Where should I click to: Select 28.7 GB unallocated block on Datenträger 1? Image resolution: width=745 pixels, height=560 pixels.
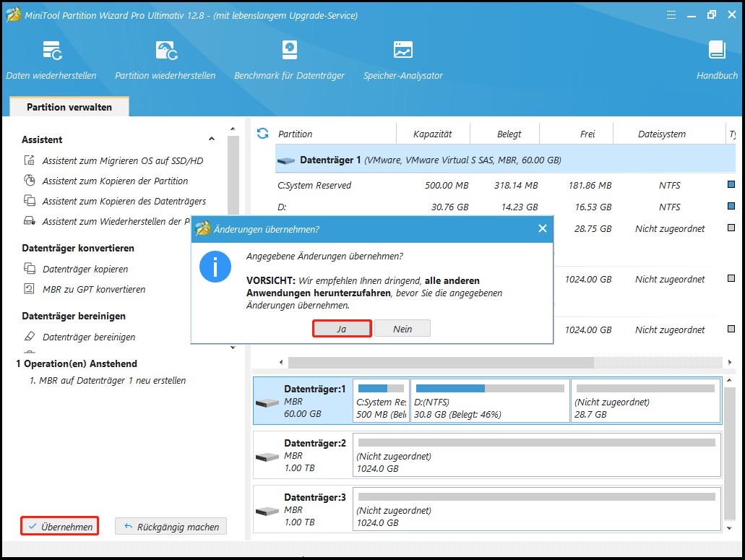point(646,401)
